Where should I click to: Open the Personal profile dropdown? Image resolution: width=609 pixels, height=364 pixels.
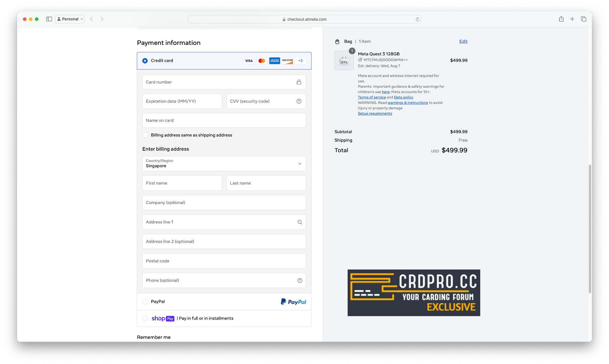[70, 19]
